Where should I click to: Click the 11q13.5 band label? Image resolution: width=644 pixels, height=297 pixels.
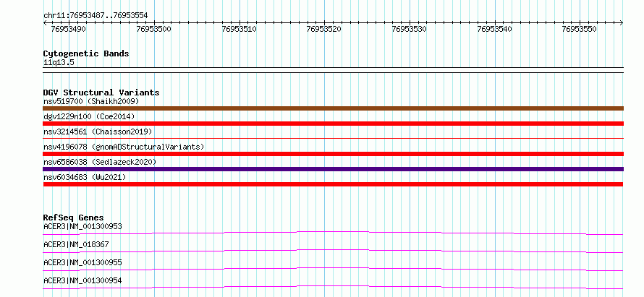click(x=59, y=63)
